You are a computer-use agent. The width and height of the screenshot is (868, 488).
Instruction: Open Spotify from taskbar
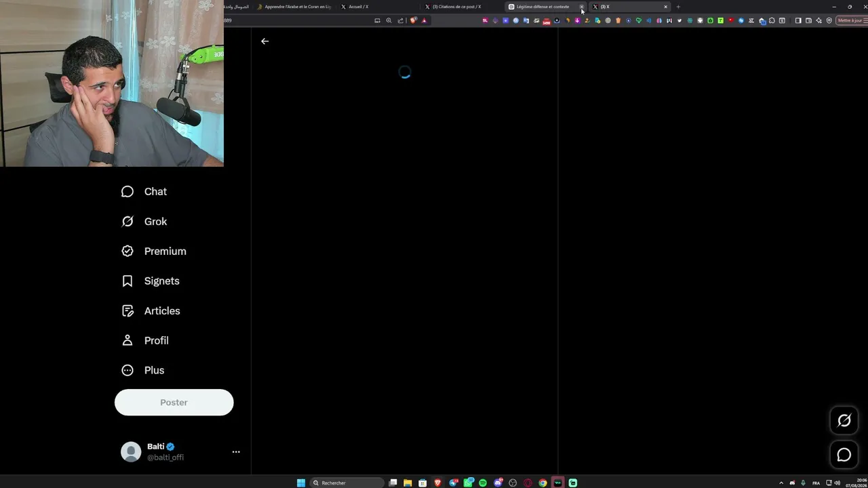coord(483,483)
